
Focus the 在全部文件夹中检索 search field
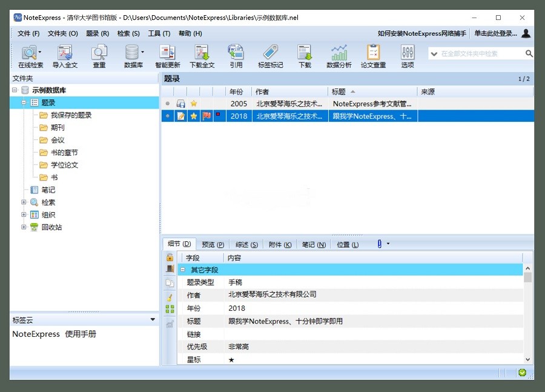[x=481, y=53]
